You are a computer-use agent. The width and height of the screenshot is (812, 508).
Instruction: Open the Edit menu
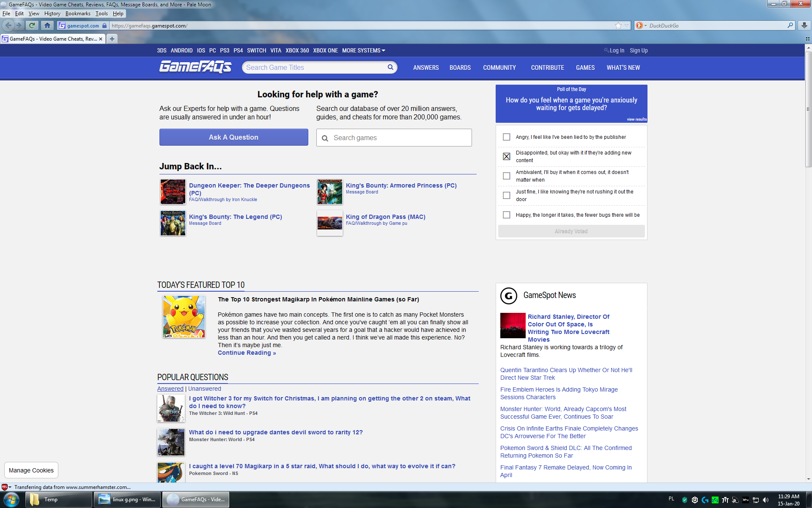point(19,14)
